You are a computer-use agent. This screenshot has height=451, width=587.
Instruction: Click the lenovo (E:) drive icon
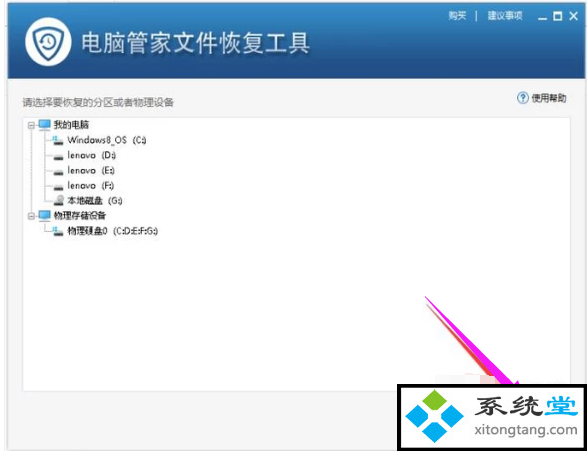click(58, 171)
